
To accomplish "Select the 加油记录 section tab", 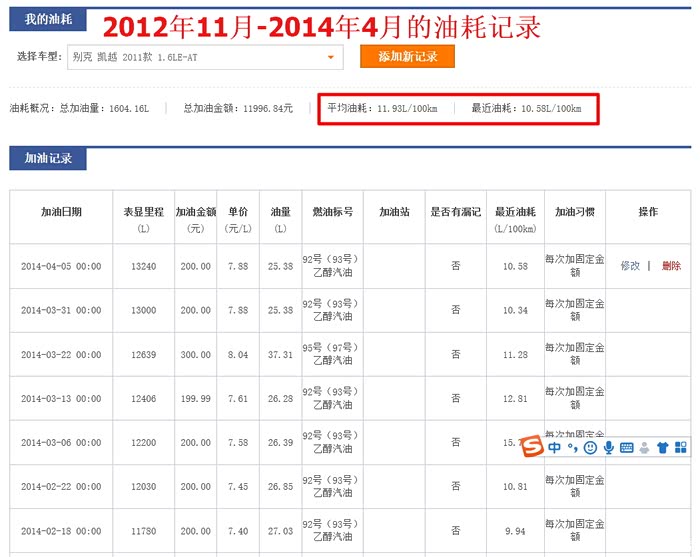I will [48, 158].
